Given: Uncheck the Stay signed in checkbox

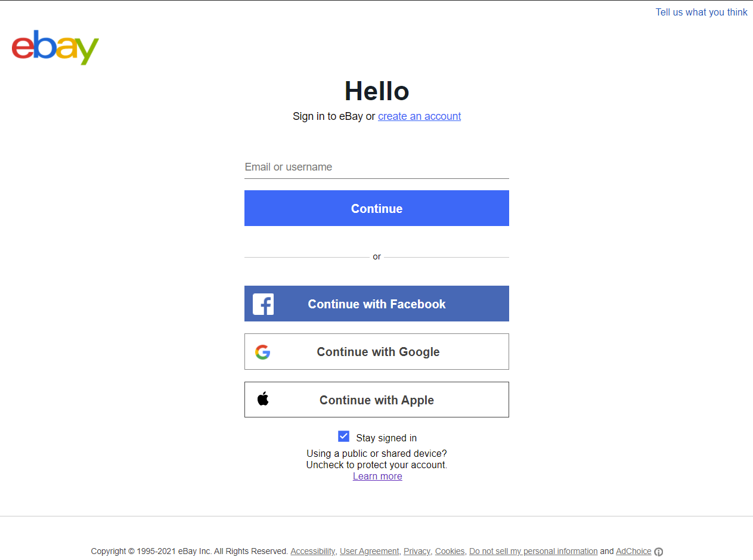Looking at the screenshot, I should pyautogui.click(x=343, y=437).
